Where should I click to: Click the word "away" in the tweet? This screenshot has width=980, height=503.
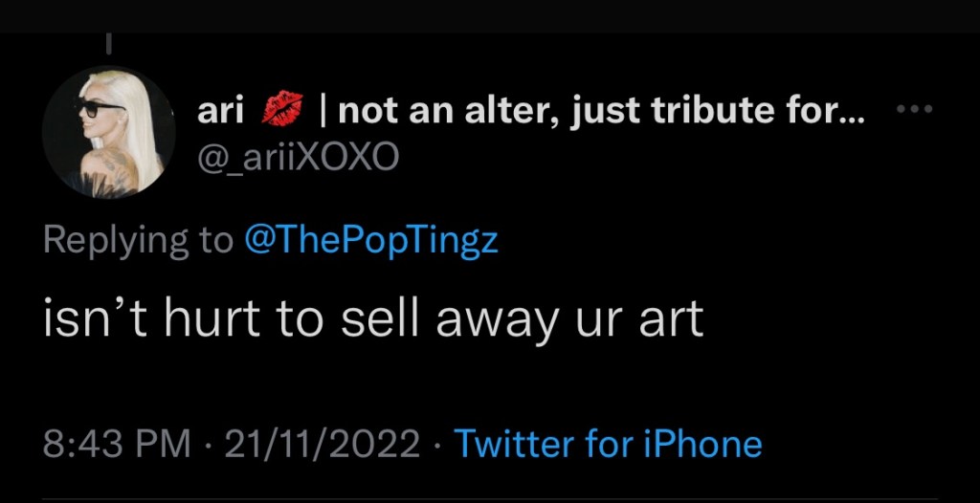coord(496,322)
